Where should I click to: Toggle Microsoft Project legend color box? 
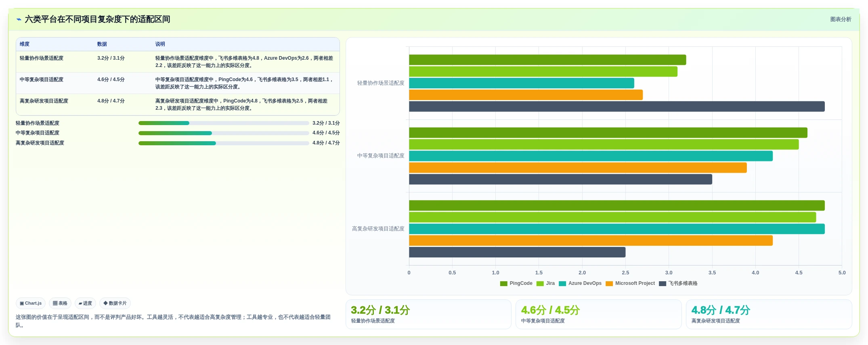[609, 284]
